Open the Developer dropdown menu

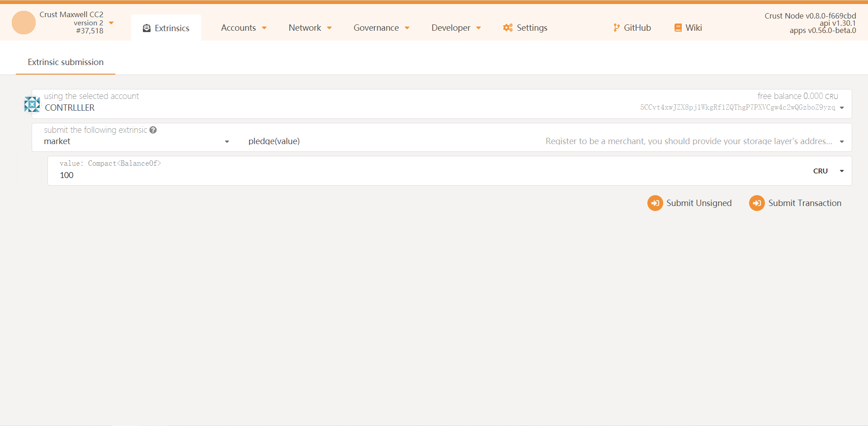[x=456, y=28]
